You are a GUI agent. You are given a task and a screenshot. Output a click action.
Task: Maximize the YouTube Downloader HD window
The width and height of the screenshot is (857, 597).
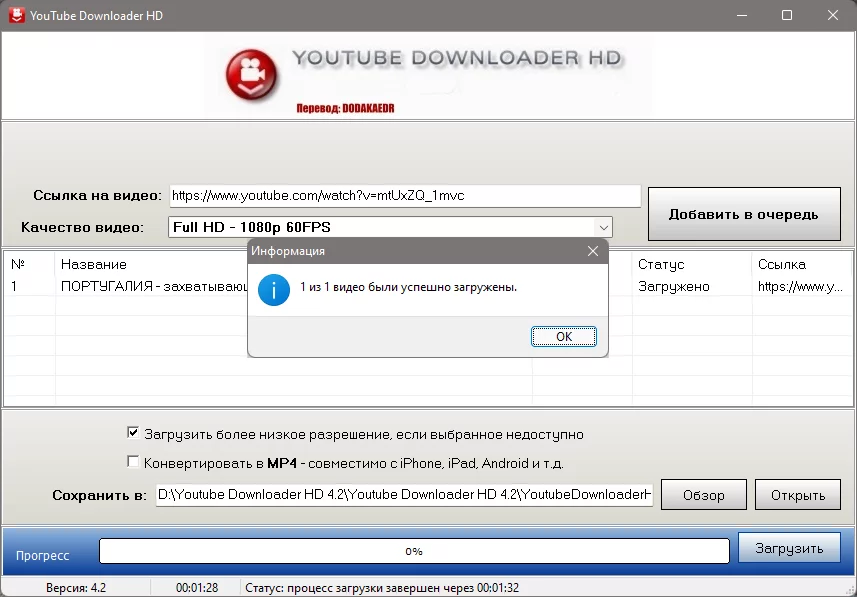[787, 15]
